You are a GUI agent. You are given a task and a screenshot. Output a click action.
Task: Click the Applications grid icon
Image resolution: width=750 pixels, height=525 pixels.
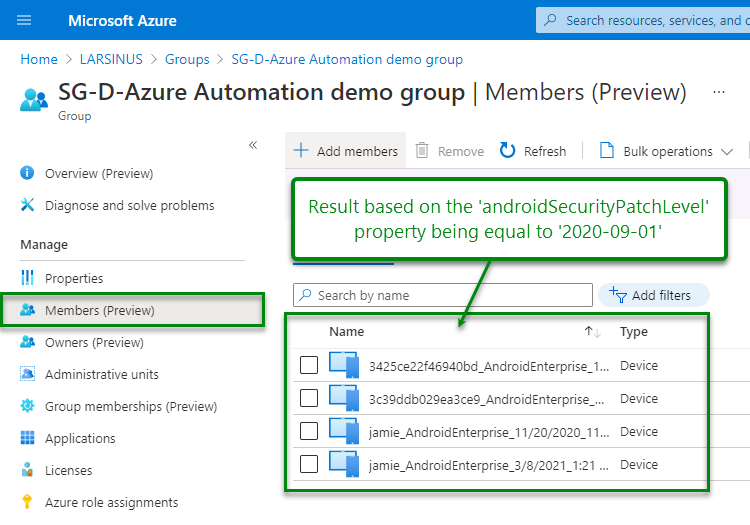(27, 438)
